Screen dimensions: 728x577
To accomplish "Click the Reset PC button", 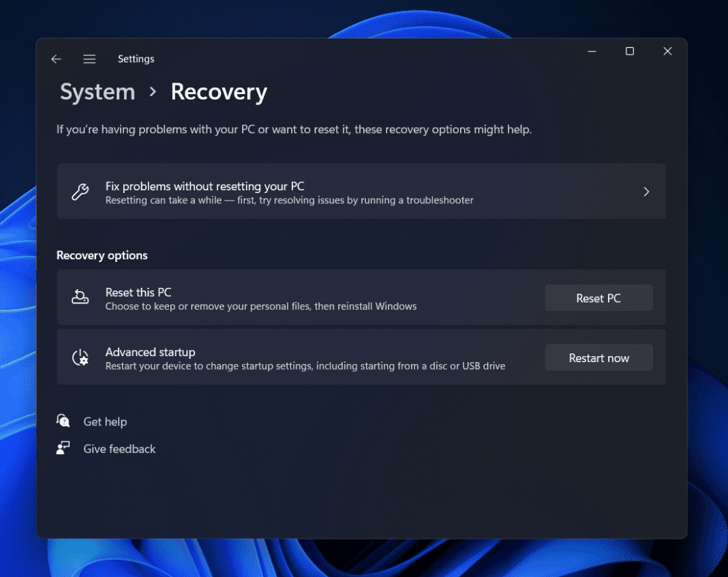I will tap(598, 297).
